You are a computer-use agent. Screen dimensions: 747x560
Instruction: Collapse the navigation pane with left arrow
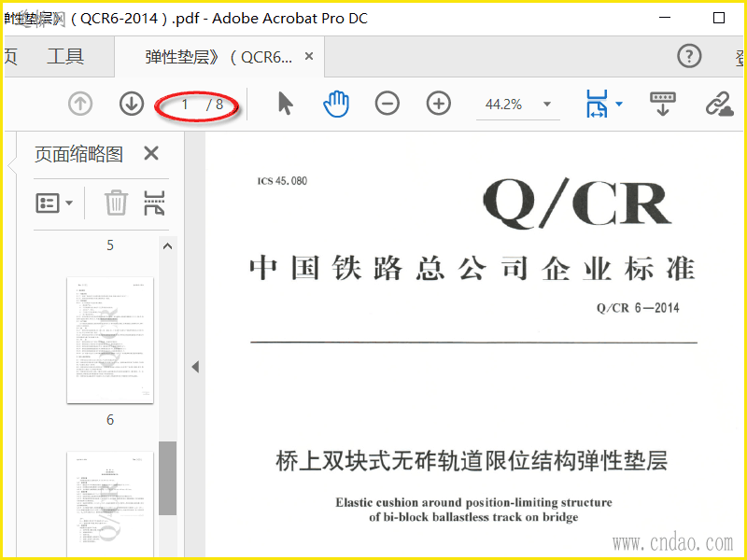(195, 367)
